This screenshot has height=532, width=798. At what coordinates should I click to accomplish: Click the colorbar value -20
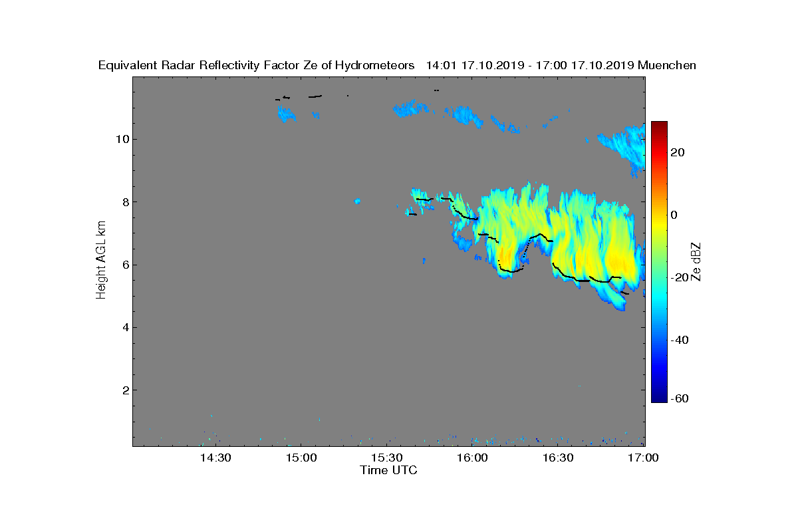680,277
